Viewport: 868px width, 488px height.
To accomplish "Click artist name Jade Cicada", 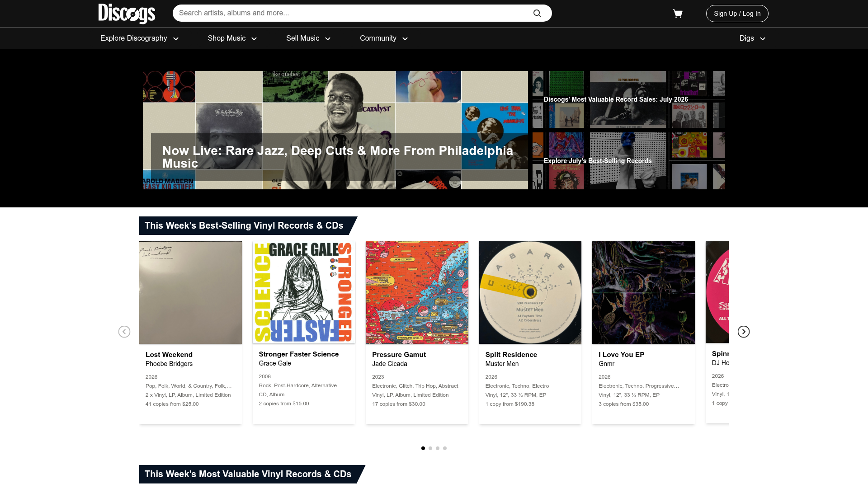I will [390, 364].
